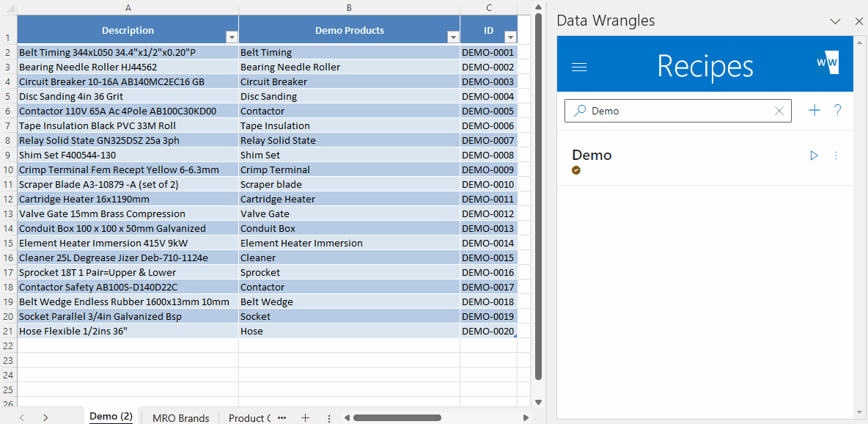Select row 10 header

coord(8,169)
